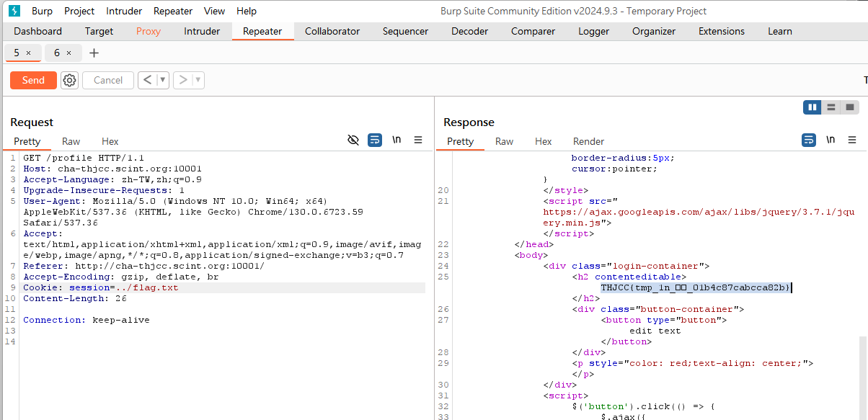Switch to the Intruder tool tab
This screenshot has height=420, width=868.
pyautogui.click(x=202, y=31)
